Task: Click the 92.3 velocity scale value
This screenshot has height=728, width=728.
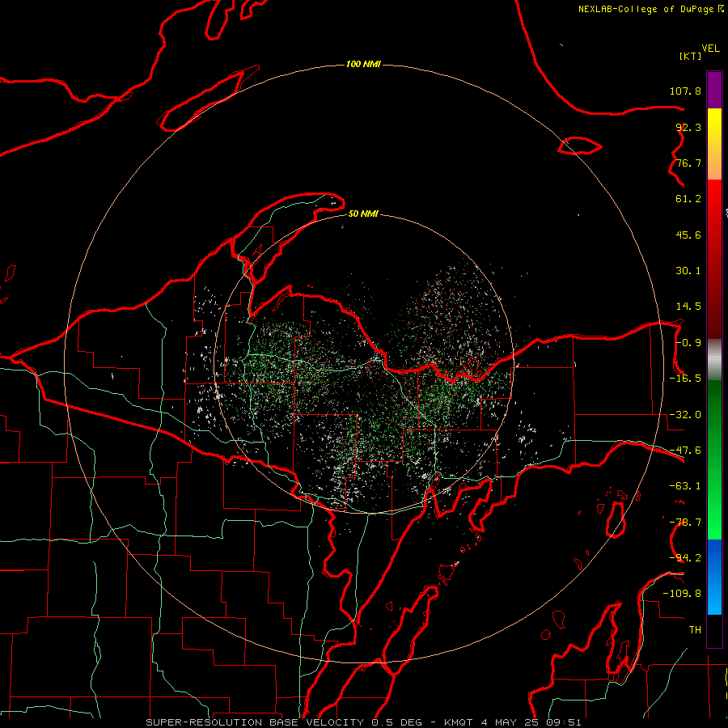Action: (x=688, y=127)
